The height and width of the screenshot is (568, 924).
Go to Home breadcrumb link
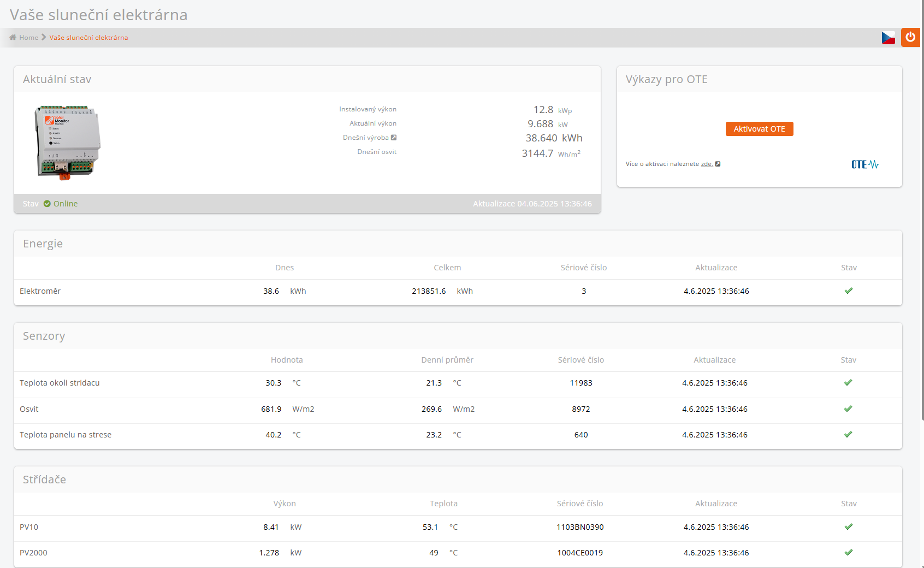28,38
